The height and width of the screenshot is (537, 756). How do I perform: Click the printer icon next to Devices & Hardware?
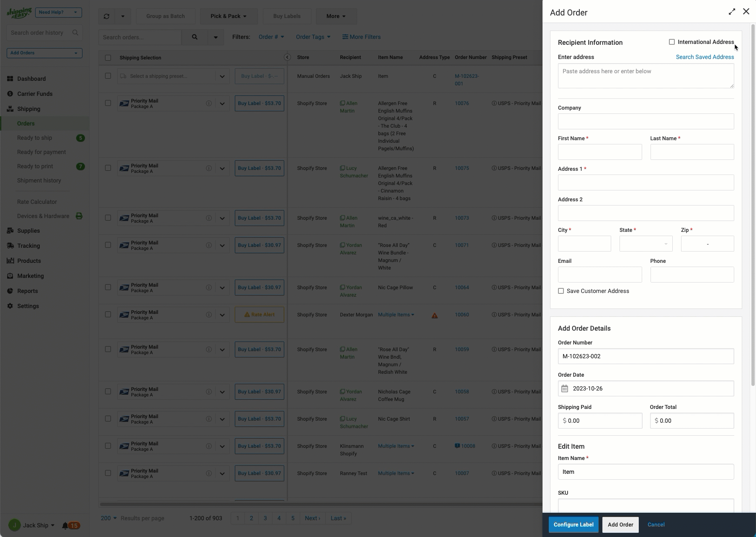pyautogui.click(x=79, y=216)
